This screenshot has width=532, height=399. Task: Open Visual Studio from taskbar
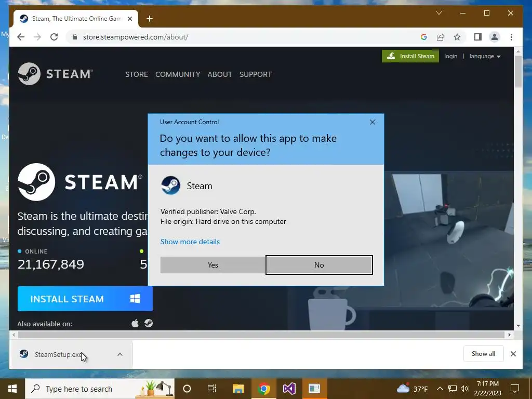(x=289, y=389)
